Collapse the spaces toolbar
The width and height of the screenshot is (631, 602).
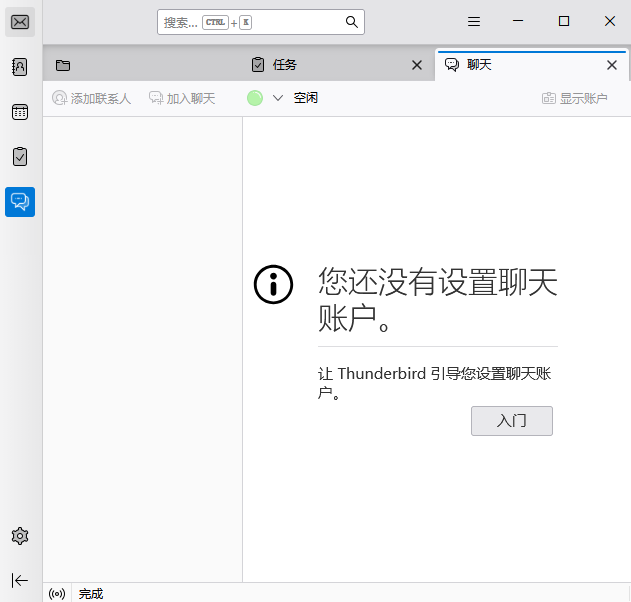point(20,580)
